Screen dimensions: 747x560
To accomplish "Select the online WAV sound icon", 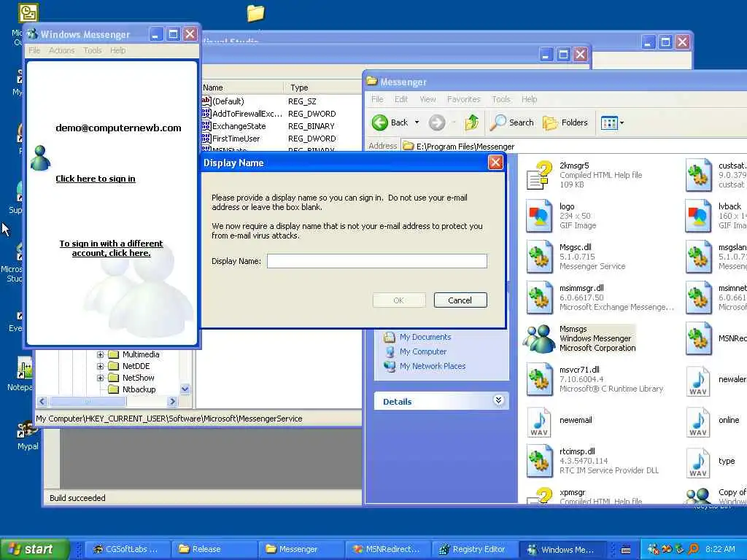I will pyautogui.click(x=698, y=421).
